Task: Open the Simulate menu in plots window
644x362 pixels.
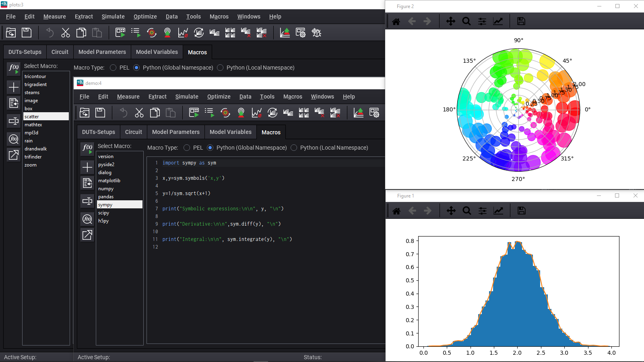Action: pyautogui.click(x=113, y=16)
